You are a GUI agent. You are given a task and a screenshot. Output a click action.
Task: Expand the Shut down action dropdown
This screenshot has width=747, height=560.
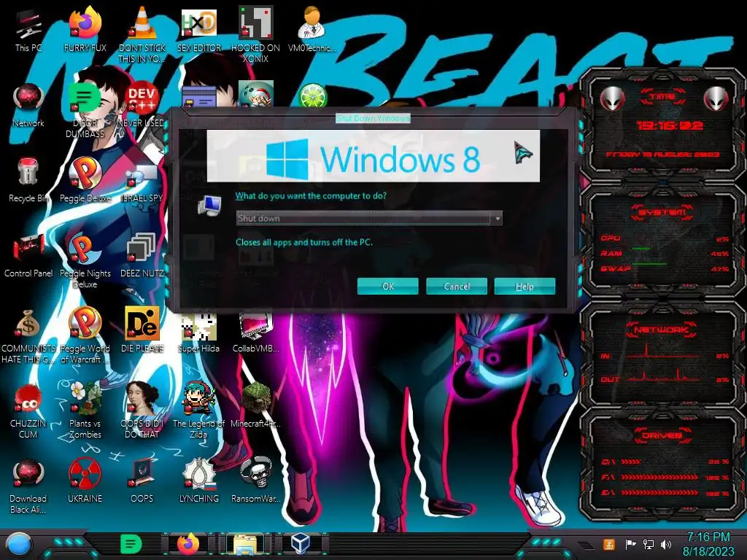369,218
